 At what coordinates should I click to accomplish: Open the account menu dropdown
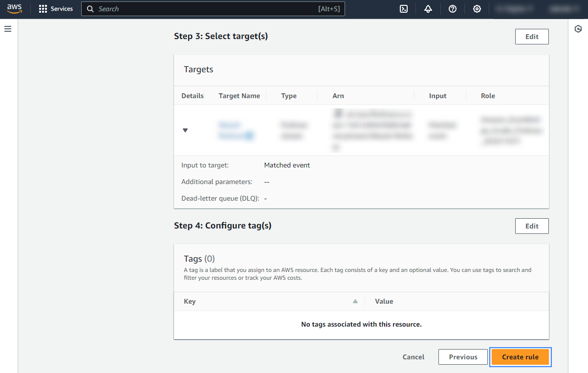click(562, 9)
